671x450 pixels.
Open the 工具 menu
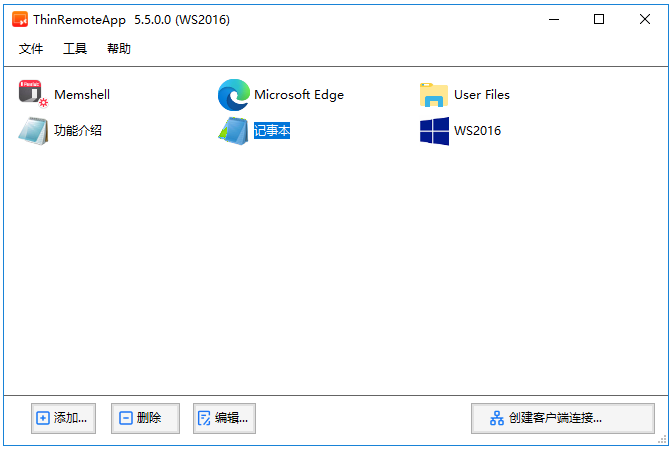point(75,48)
